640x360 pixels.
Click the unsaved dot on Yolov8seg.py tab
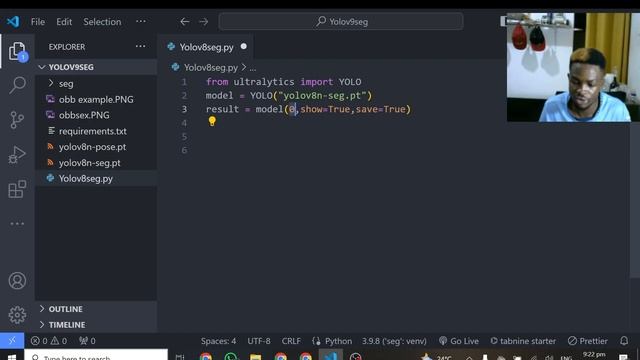click(244, 47)
